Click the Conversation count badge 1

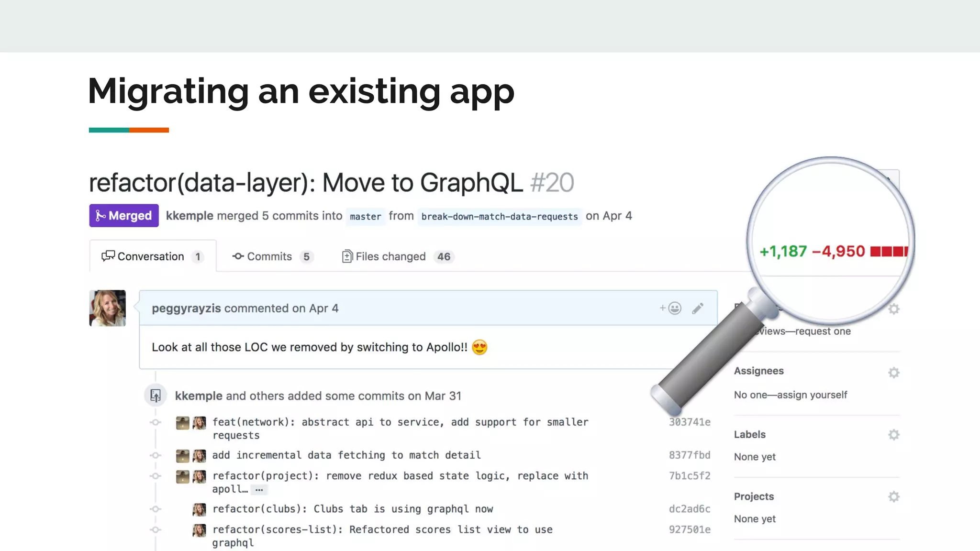click(x=198, y=257)
